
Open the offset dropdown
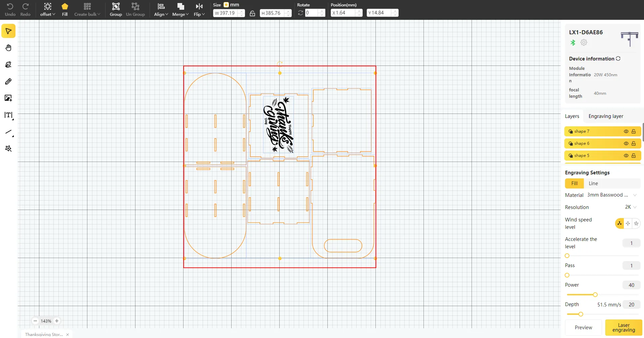(x=48, y=9)
